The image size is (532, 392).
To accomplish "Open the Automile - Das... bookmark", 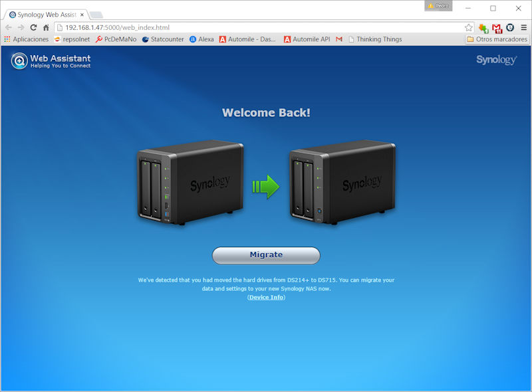I will pyautogui.click(x=247, y=39).
